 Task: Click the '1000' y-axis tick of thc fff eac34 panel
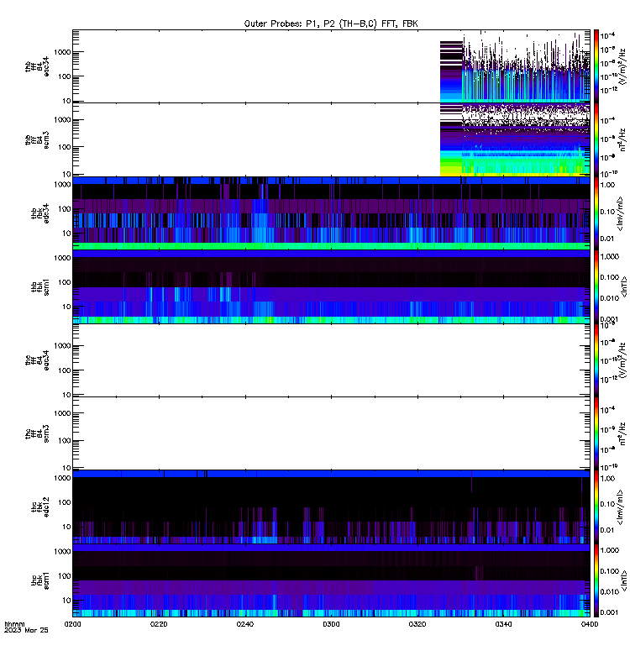pyautogui.click(x=62, y=346)
